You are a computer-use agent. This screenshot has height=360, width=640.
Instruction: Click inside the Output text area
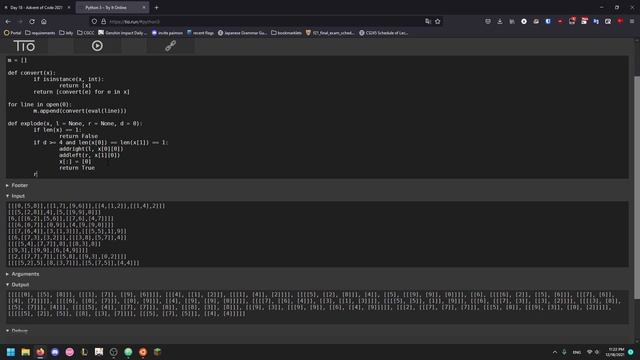(317, 307)
